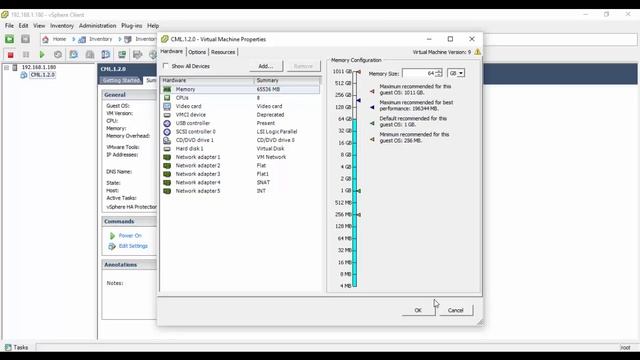Screen dimensions: 640x360
Task: Click the Edit Settings link
Action: pyautogui.click(x=133, y=246)
